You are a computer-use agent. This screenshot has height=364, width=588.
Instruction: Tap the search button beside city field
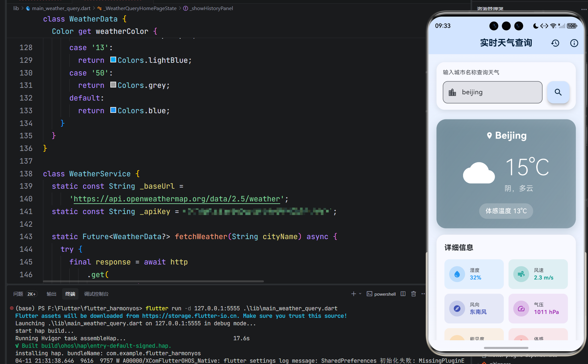[x=558, y=92]
